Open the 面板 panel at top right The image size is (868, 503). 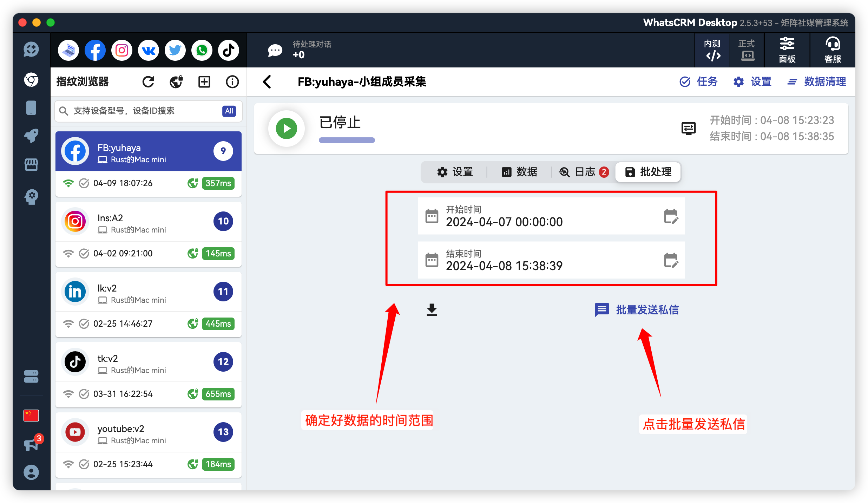pos(787,50)
